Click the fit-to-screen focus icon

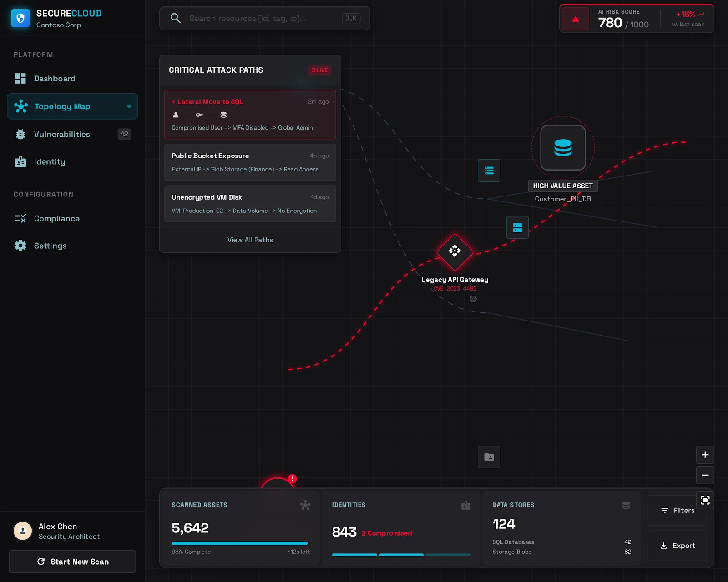pos(705,500)
